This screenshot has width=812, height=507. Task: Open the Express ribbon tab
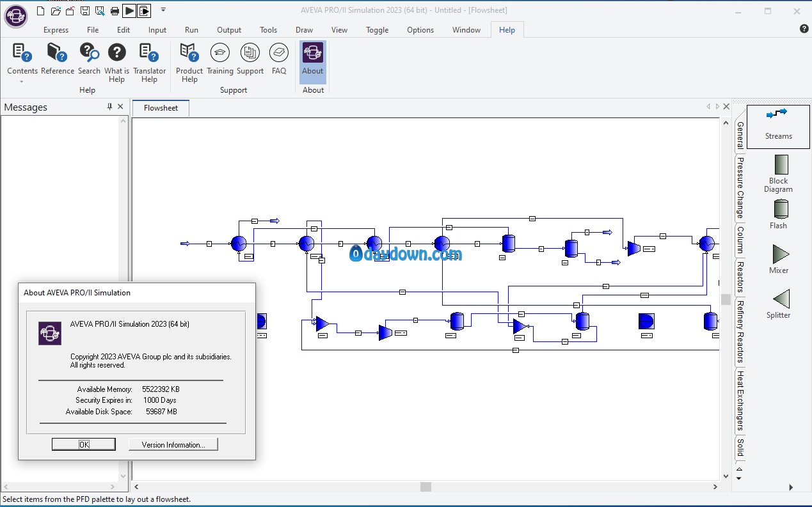click(56, 30)
